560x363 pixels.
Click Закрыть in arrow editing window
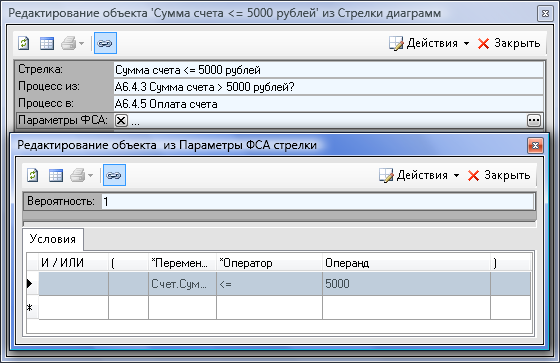tap(509, 43)
